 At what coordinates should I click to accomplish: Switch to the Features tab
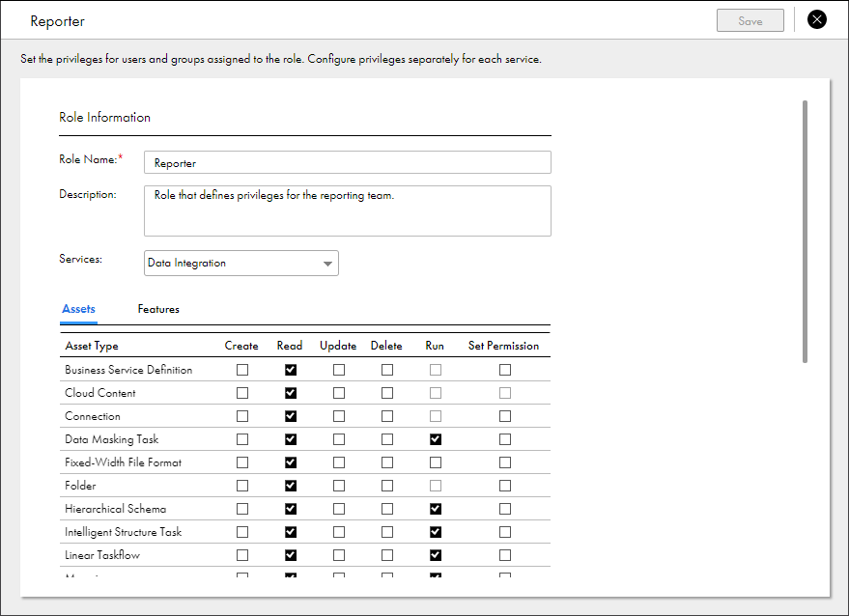click(x=158, y=309)
